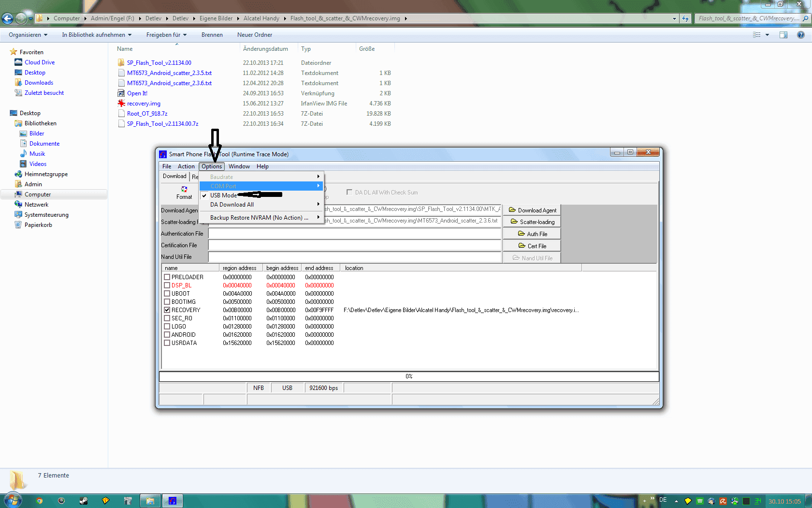This screenshot has height=508, width=812.
Task: Uncheck the RECOVERY partition checkbox
Action: tap(167, 310)
